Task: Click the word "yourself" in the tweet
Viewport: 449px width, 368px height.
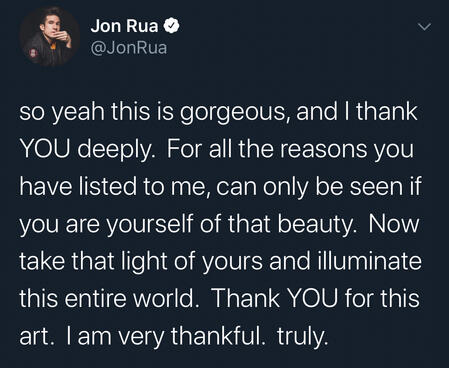Action: pos(150,224)
